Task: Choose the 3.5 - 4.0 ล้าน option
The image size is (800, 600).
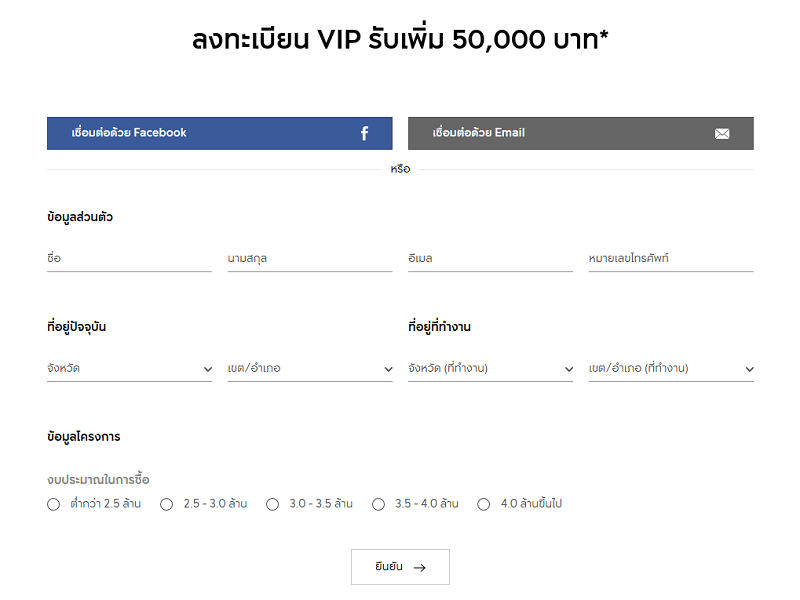Action: pyautogui.click(x=378, y=505)
